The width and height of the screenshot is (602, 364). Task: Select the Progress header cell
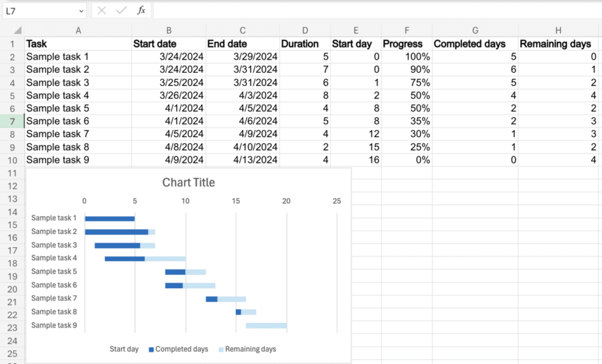(x=403, y=44)
